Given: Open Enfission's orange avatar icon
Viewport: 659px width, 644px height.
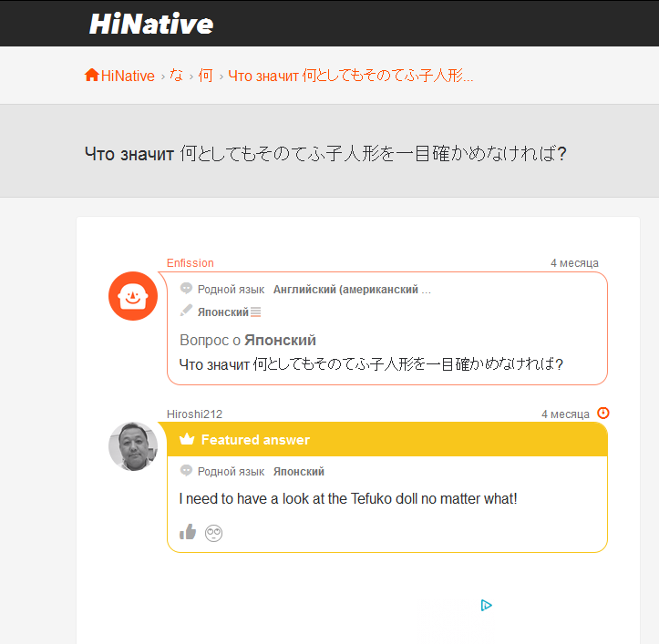Looking at the screenshot, I should (133, 296).
